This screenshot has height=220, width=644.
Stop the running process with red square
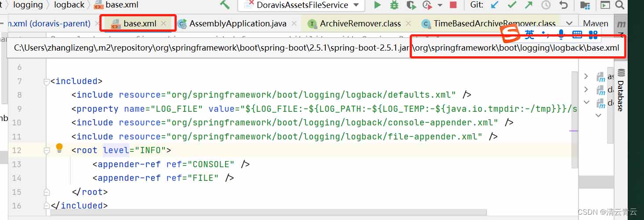(453, 5)
